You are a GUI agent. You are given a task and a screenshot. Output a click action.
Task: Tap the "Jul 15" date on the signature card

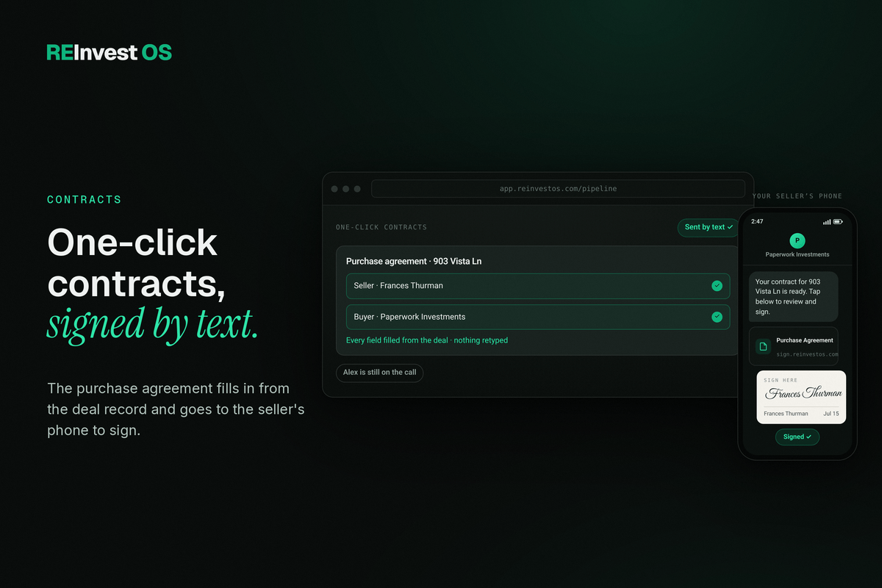tap(831, 414)
